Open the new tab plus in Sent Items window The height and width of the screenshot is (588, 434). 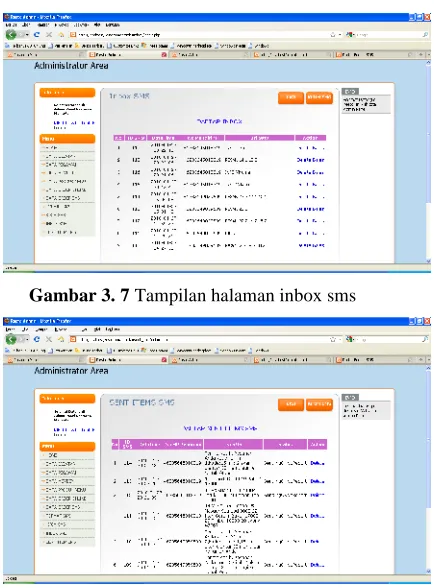tap(421, 360)
